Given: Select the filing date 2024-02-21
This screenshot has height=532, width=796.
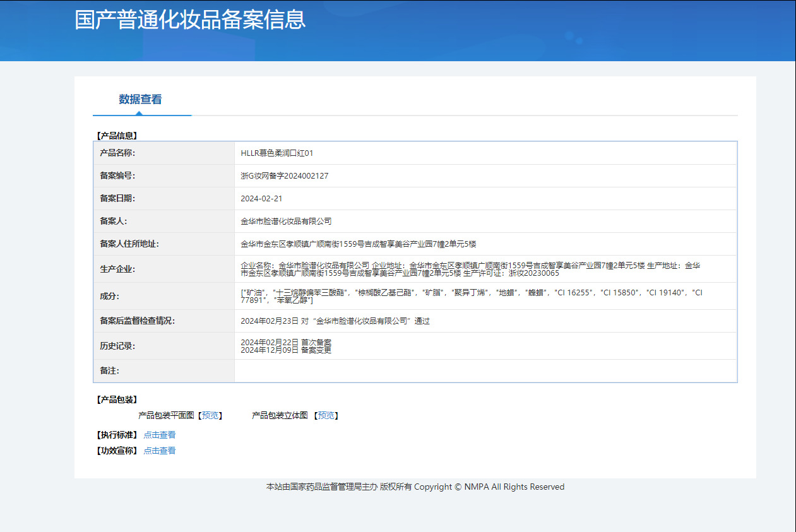Looking at the screenshot, I should point(261,198).
